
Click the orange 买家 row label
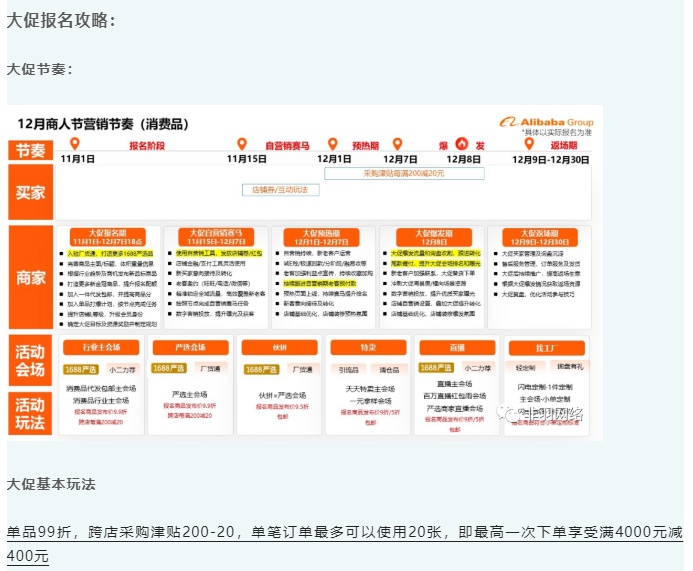pyautogui.click(x=31, y=192)
